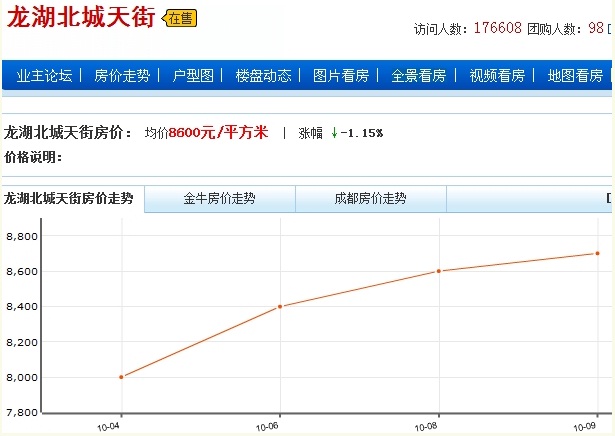The height and width of the screenshot is (436, 615).
Task: Click the 价格说明 label
Action: click(x=33, y=157)
